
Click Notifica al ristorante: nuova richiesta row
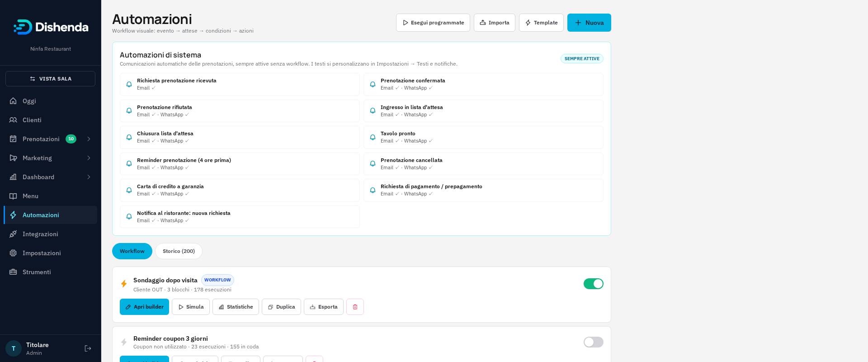pyautogui.click(x=240, y=217)
